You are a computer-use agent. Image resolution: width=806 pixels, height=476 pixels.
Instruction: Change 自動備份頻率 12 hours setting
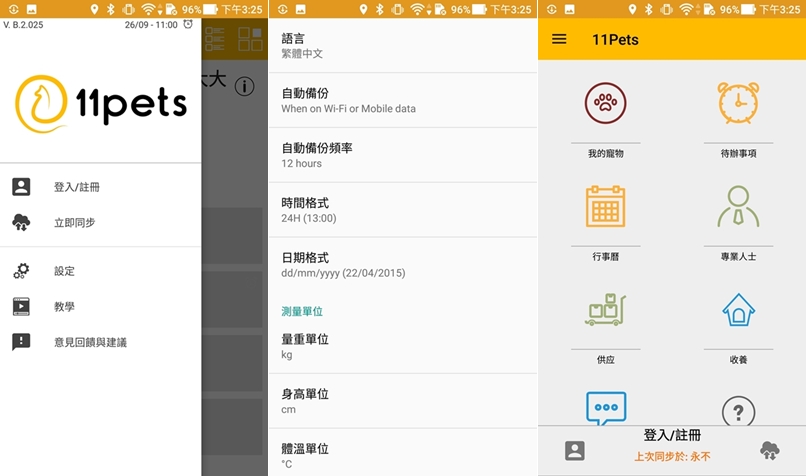(x=402, y=155)
